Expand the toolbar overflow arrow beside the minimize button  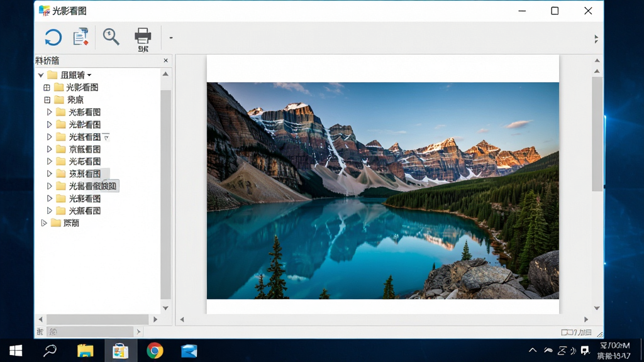pyautogui.click(x=596, y=39)
